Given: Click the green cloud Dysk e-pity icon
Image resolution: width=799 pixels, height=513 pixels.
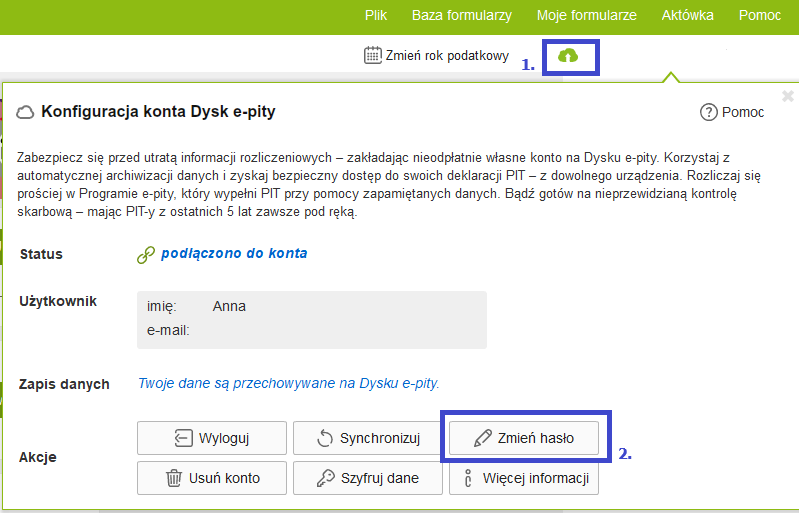Looking at the screenshot, I should point(567,56).
